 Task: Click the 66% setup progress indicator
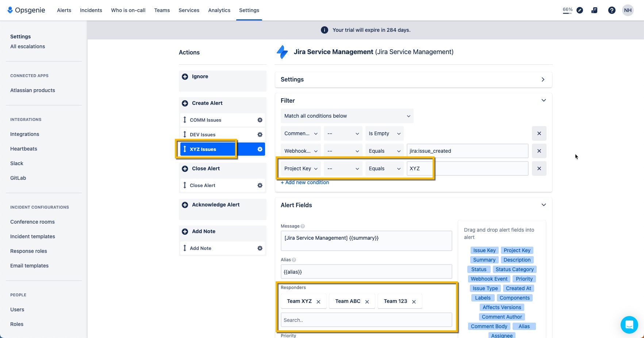[x=567, y=10]
